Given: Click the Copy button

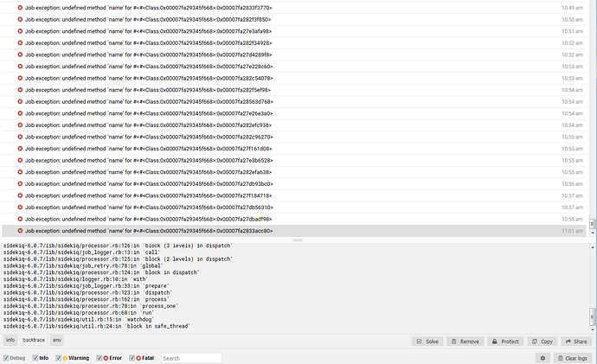Looking at the screenshot, I should tap(542, 342).
